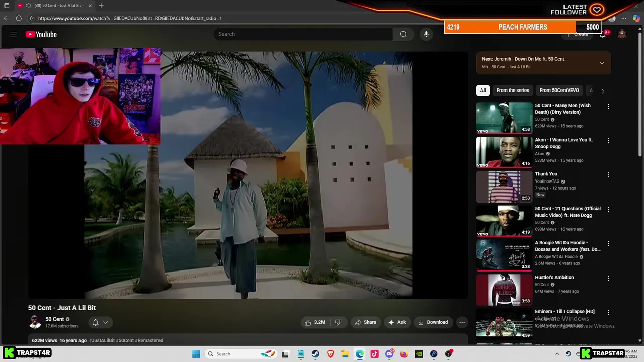Open options for Hustler's Ambition video
Screen dimensions: 644x362
(608, 278)
